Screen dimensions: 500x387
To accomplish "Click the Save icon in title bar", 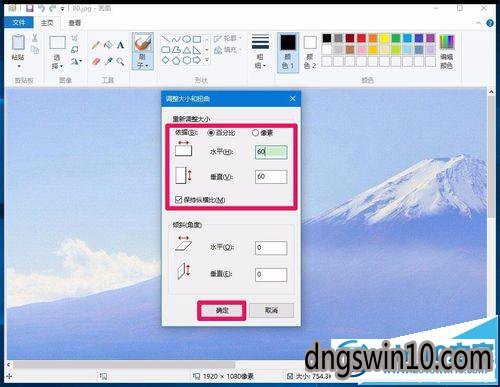I will [x=30, y=8].
